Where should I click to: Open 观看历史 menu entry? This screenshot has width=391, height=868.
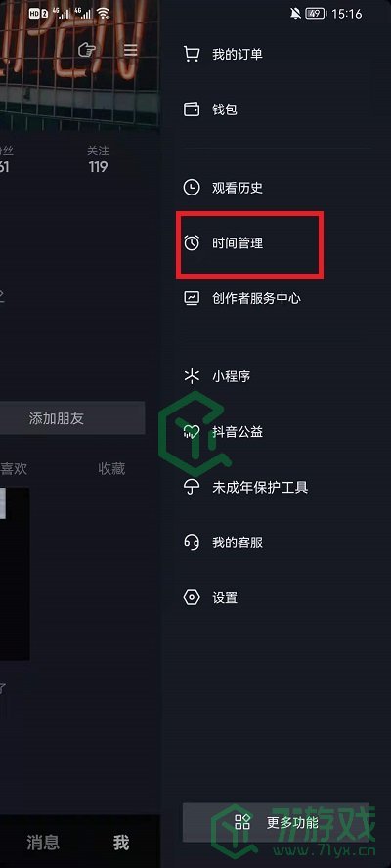pos(276,188)
